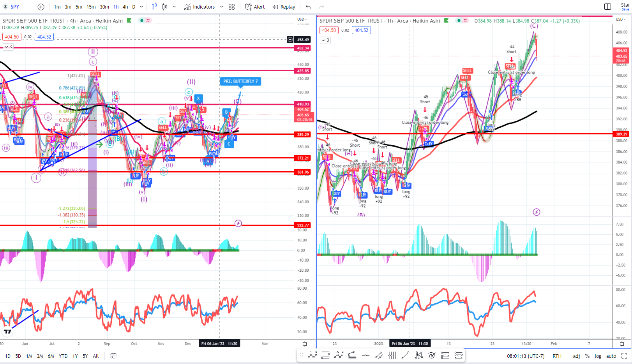Select the last tool in favorites toolbar
This screenshot has height=364, width=632.
pyautogui.click(x=459, y=355)
